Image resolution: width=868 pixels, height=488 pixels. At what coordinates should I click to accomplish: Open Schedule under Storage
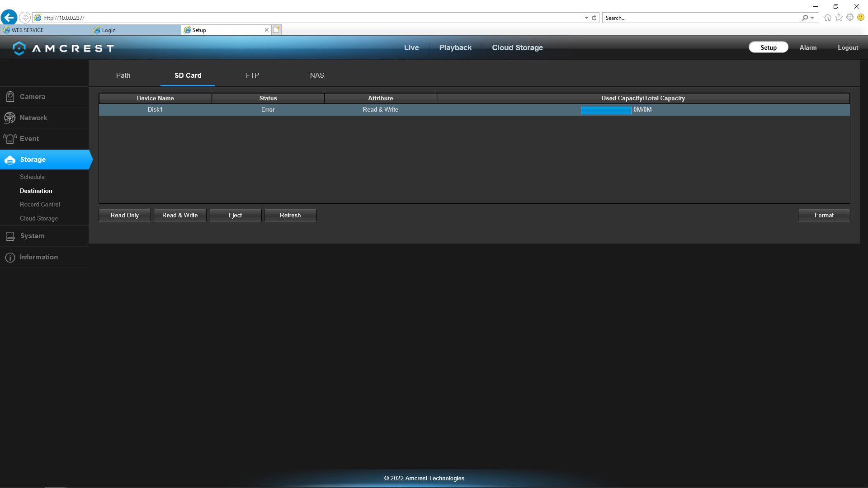click(x=32, y=177)
